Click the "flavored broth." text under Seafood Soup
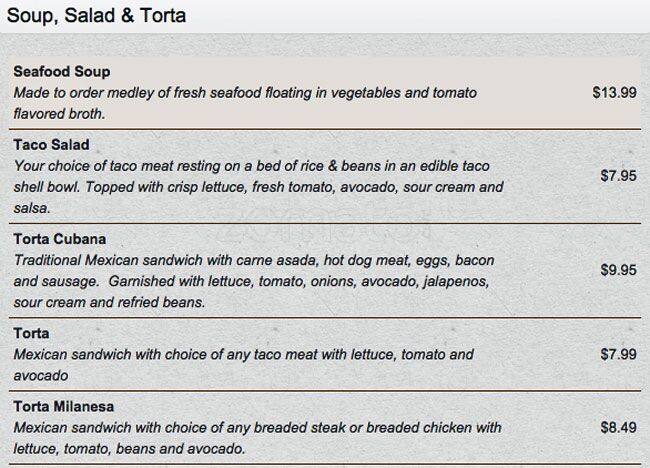Viewport: 650px width, 468px height. 60,114
